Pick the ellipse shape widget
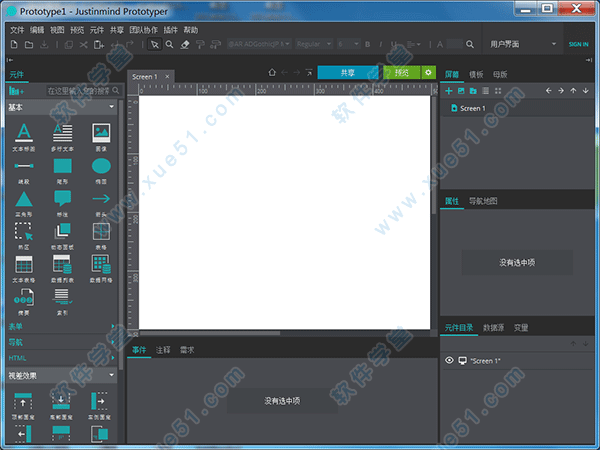This screenshot has width=600, height=450. coord(101,165)
